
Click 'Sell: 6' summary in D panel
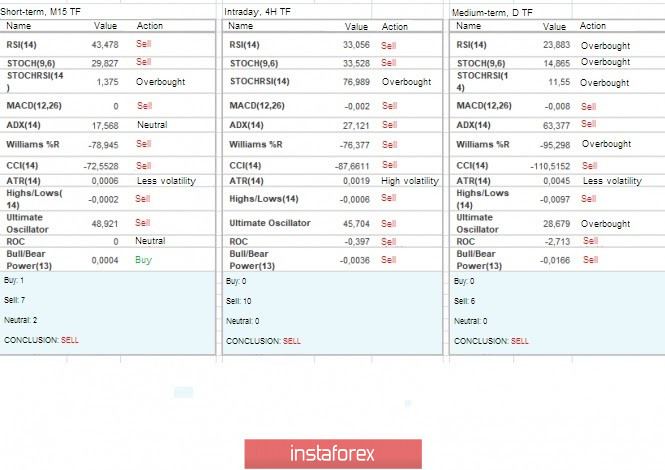point(464,301)
